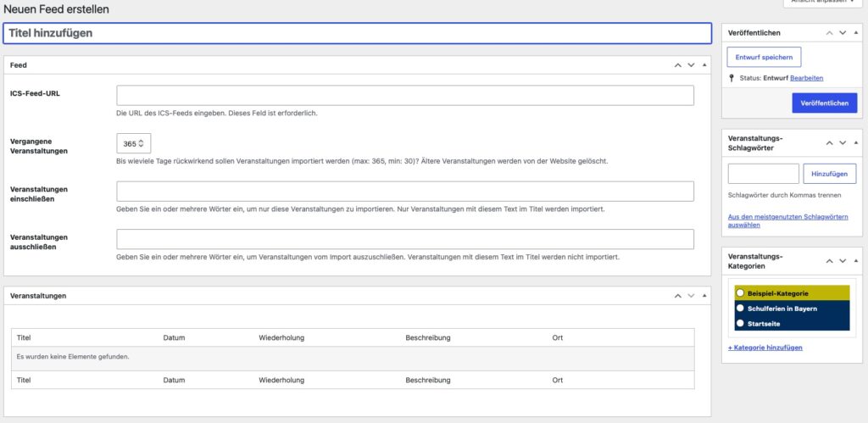Click bottom Datum column footer
The height and width of the screenshot is (423, 868).
174,381
